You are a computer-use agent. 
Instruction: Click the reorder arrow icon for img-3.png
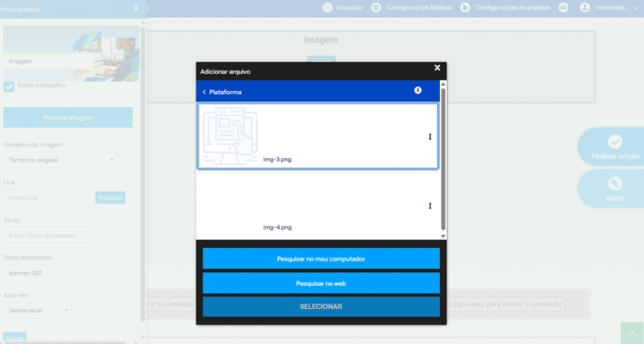(x=430, y=137)
